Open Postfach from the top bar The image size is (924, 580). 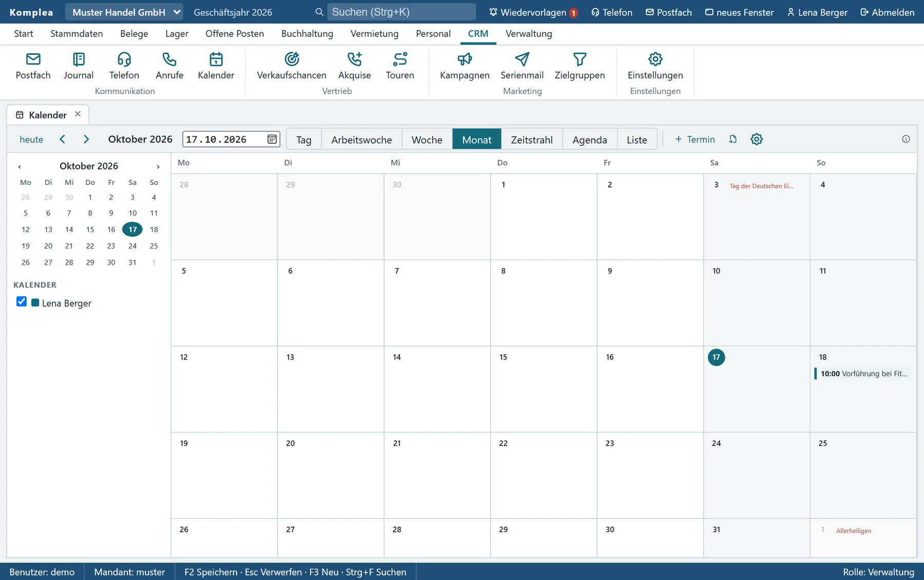[x=669, y=12]
